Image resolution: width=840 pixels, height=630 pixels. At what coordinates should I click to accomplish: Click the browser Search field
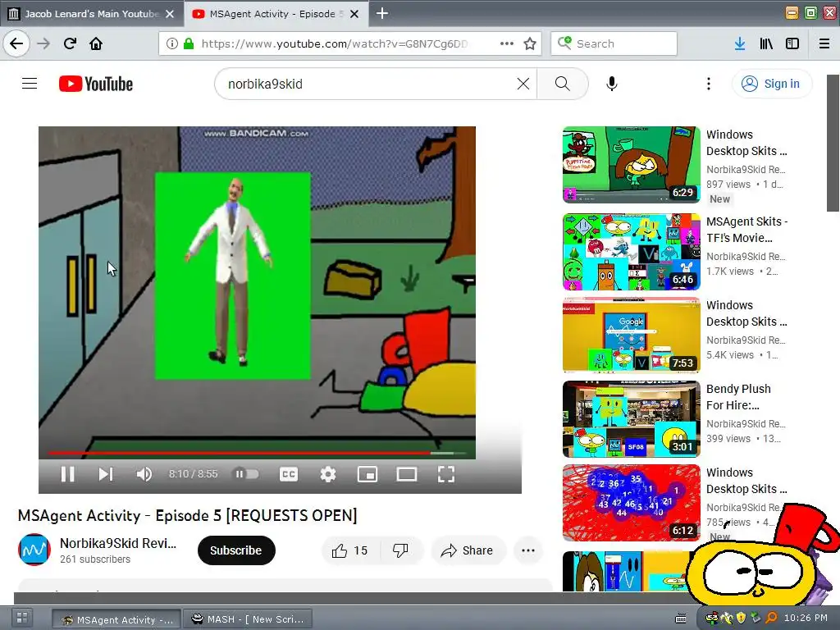(x=614, y=43)
